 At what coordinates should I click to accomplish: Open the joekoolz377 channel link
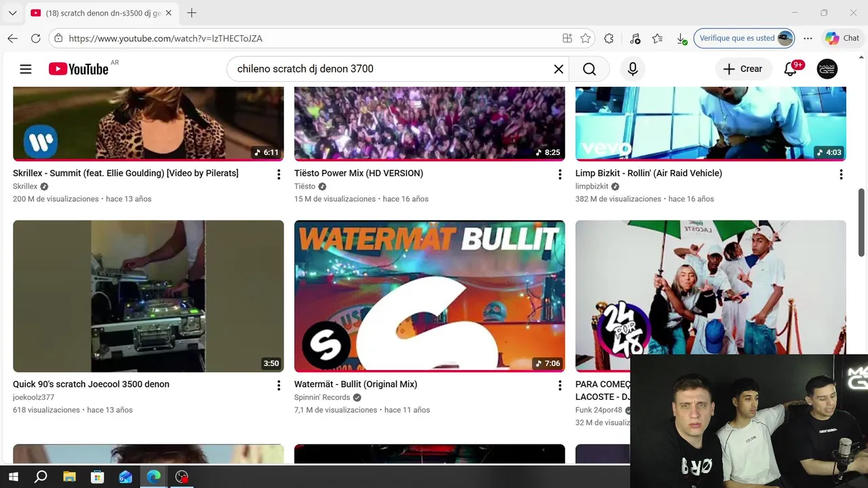point(33,397)
